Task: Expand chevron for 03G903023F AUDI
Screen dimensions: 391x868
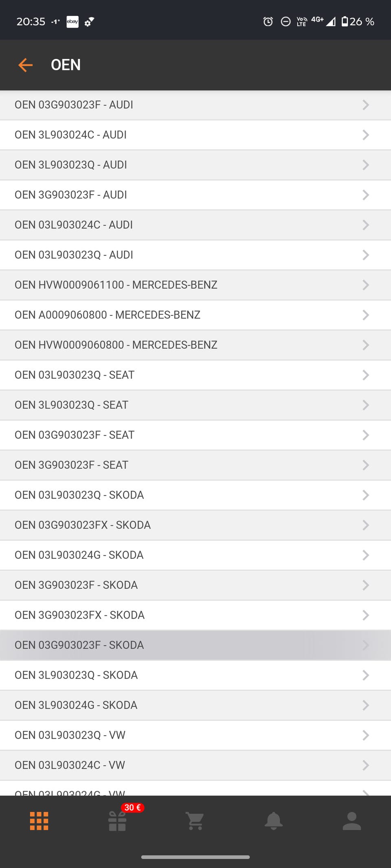Action: (x=365, y=105)
